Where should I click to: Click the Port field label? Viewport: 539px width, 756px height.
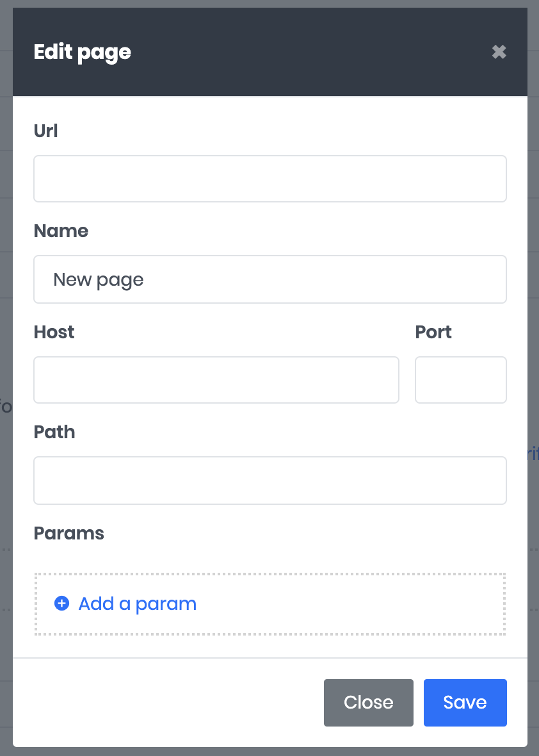(433, 332)
